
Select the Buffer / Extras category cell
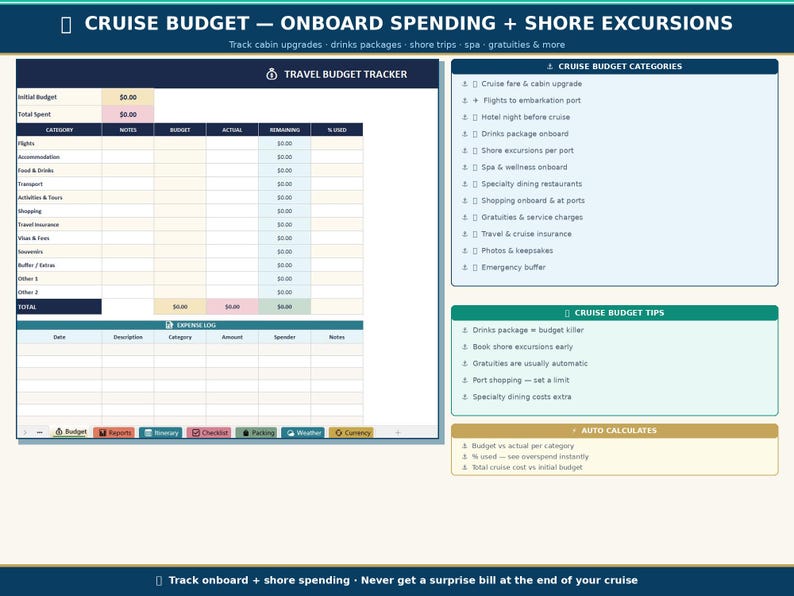pos(59,265)
